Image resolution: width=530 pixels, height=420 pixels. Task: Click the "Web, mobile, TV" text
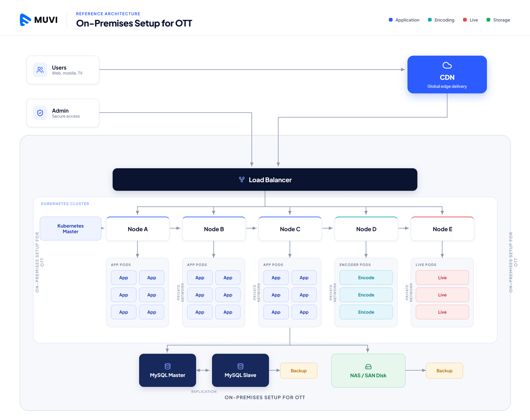(x=67, y=73)
